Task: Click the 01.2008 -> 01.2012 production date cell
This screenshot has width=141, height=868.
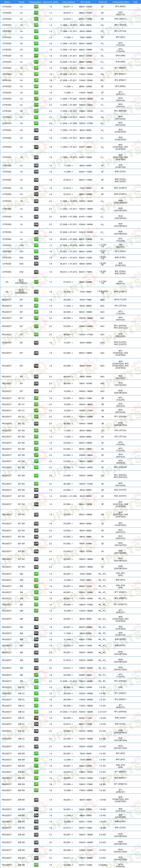Action: [69, 681]
